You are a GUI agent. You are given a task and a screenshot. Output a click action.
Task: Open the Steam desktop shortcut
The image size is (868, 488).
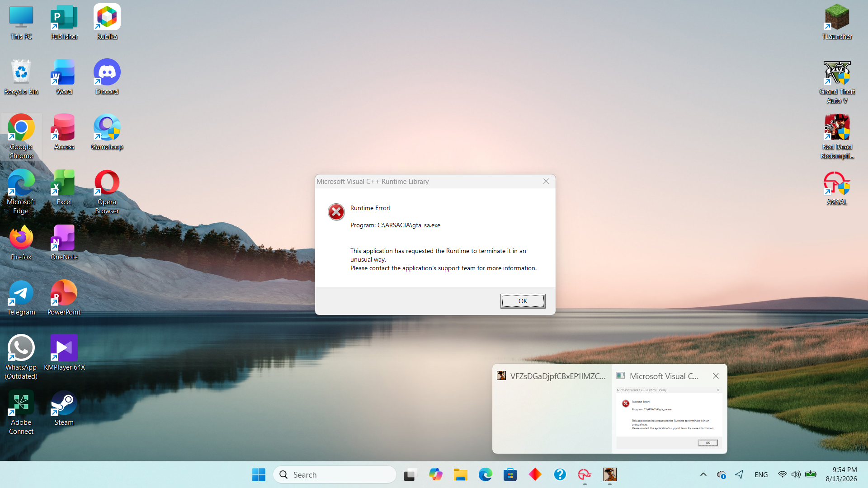coord(64,408)
